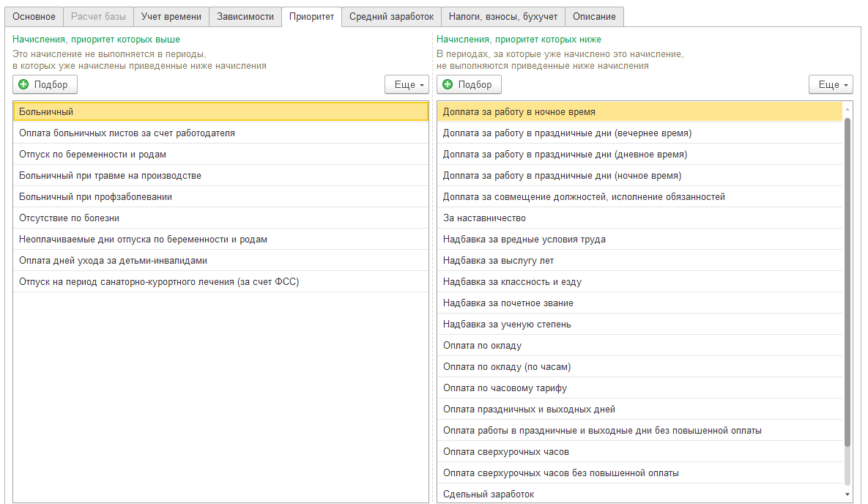Go to the Зависимости tab
The height and width of the screenshot is (504, 868).
click(245, 16)
